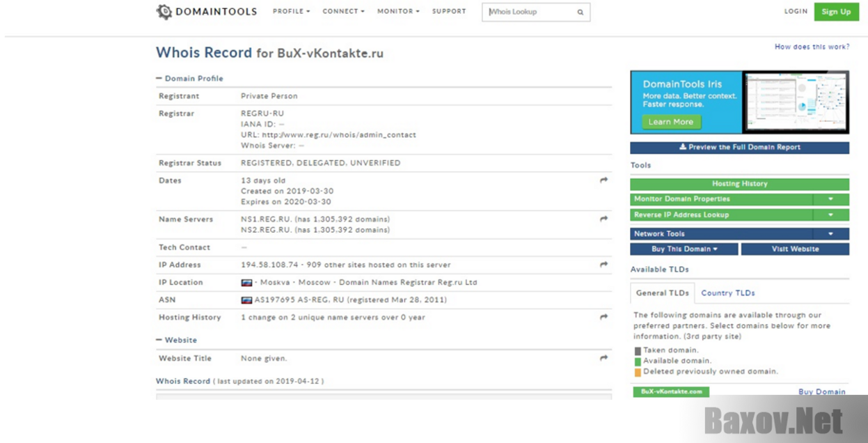Click the BuX-vKontakte.com green tag
868x443 pixels.
[671, 392]
